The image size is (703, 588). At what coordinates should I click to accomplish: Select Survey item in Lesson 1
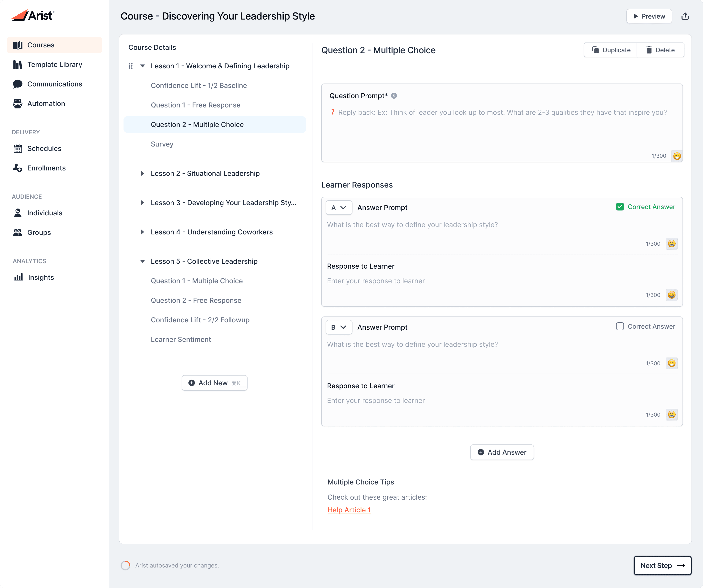pyautogui.click(x=162, y=144)
